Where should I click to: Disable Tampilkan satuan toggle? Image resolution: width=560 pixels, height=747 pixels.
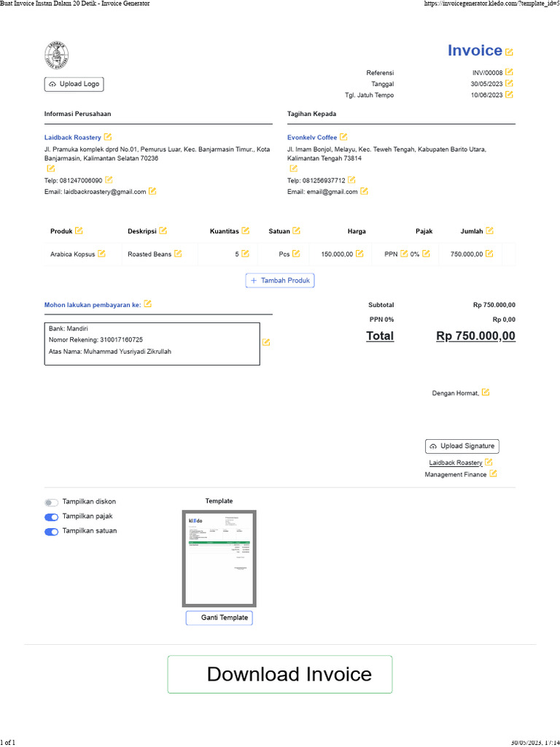[x=52, y=532]
